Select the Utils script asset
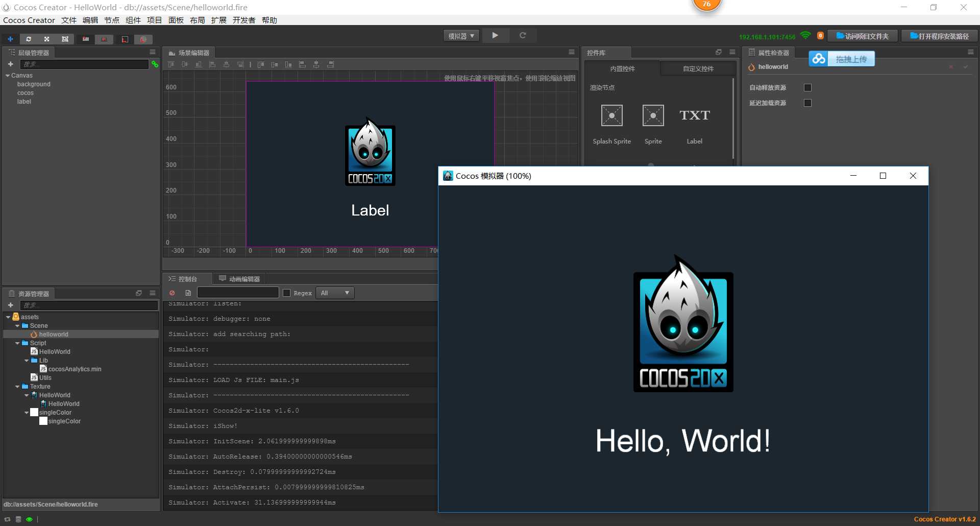The image size is (980, 526). (x=45, y=378)
